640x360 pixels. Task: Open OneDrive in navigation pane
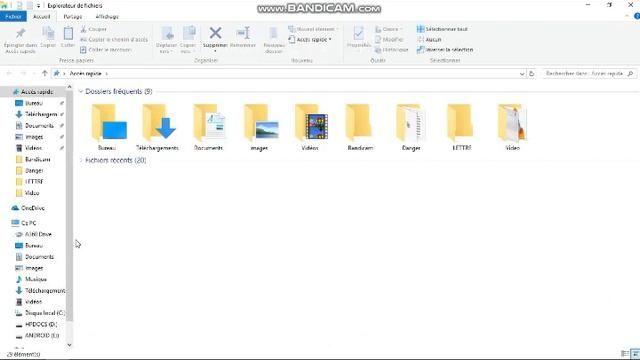[29, 208]
